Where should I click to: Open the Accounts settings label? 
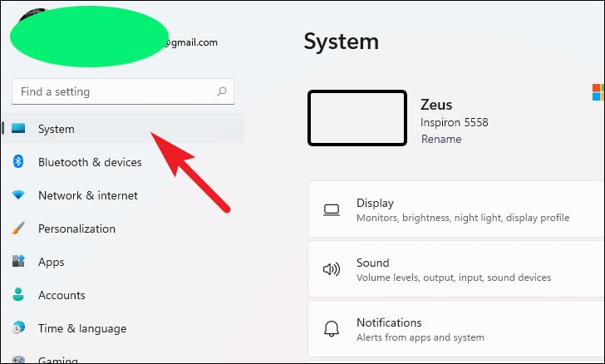coord(61,295)
